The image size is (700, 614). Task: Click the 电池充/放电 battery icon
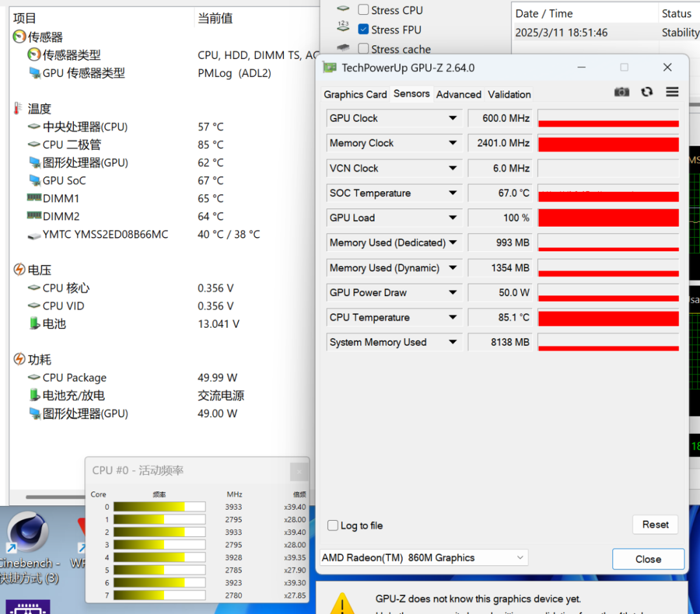(34, 395)
